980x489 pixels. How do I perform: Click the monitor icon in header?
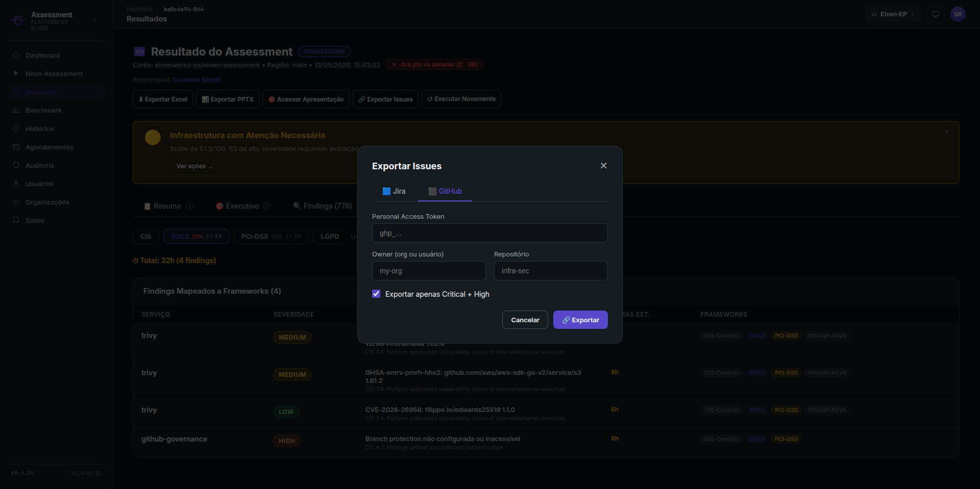click(x=935, y=14)
